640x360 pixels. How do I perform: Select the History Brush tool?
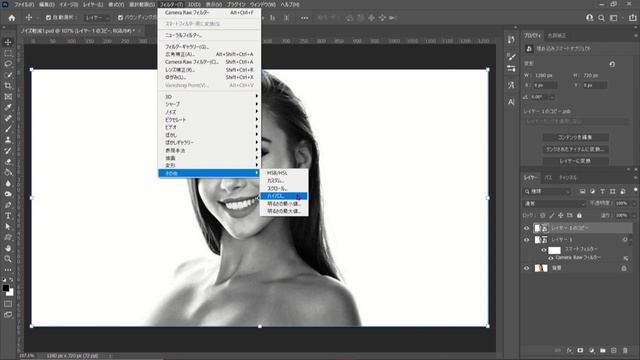point(8,151)
